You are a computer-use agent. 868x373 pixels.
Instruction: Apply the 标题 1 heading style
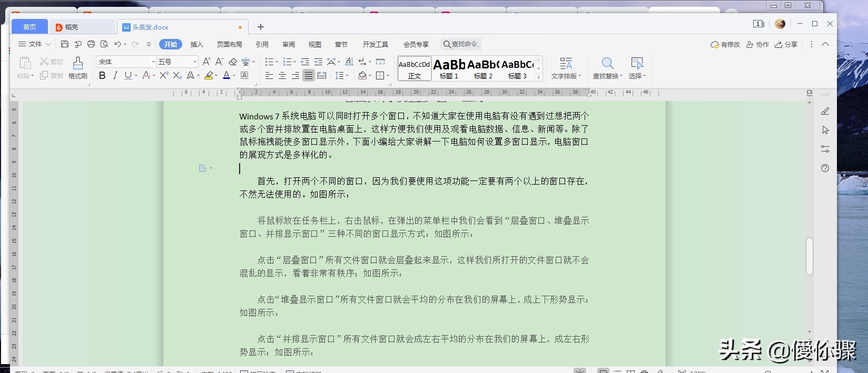(x=449, y=68)
